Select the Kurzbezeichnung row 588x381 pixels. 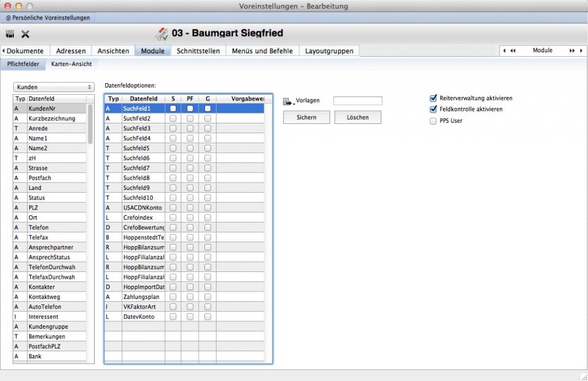49,118
